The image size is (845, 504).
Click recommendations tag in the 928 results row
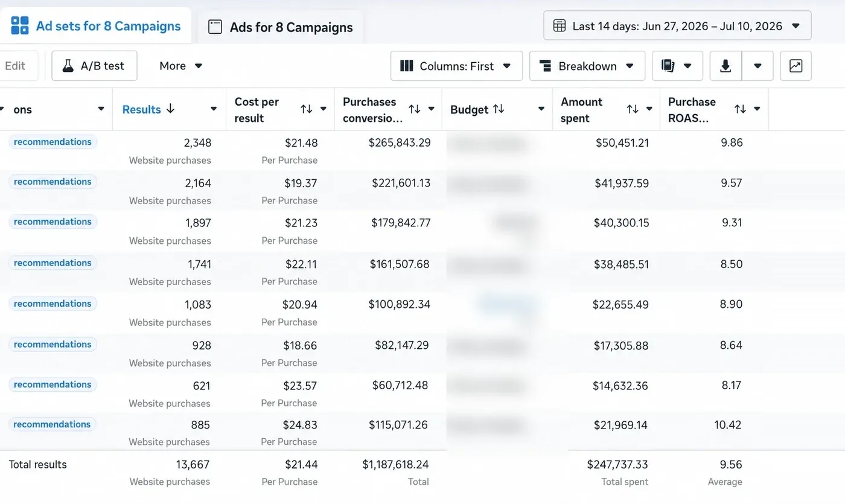53,345
